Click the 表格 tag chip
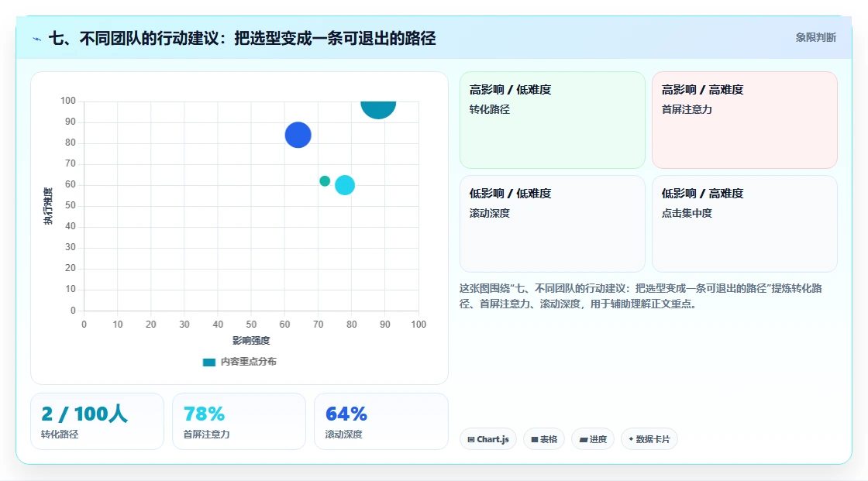The width and height of the screenshot is (868, 481). pyautogui.click(x=544, y=439)
